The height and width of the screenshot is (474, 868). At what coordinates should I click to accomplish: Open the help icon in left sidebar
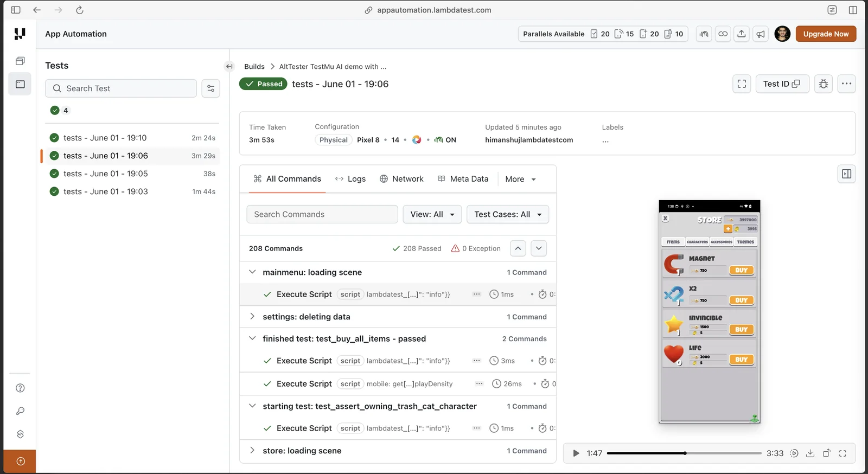[20, 388]
